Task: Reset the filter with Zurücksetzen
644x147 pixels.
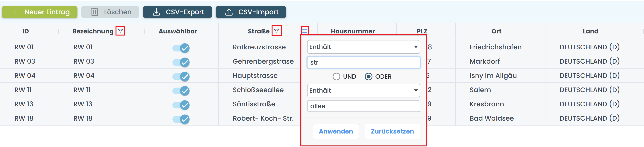Action: click(x=392, y=131)
